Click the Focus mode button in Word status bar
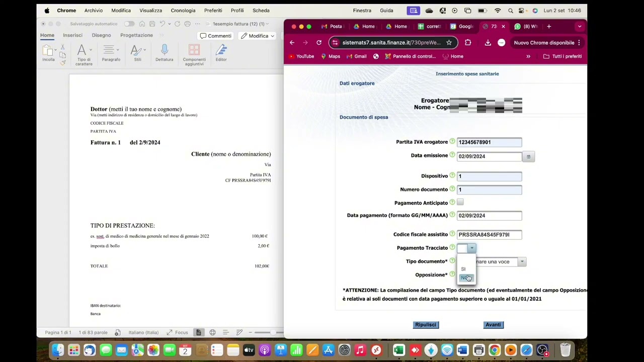 point(177,332)
